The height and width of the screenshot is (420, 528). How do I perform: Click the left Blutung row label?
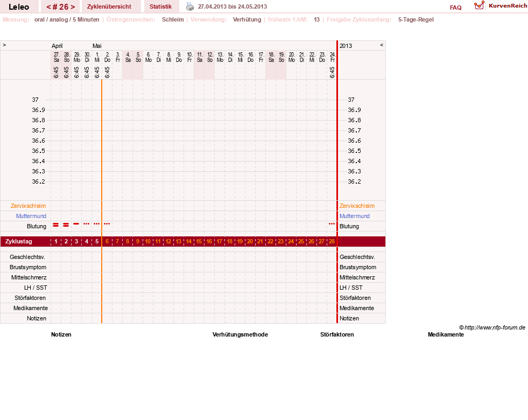tap(37, 226)
